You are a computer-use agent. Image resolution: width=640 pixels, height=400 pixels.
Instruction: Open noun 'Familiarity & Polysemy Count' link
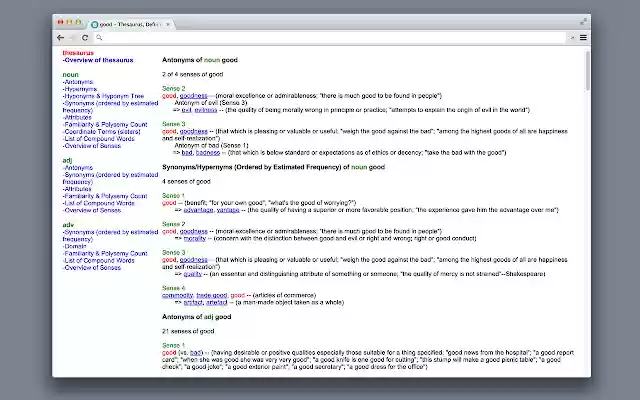point(105,124)
